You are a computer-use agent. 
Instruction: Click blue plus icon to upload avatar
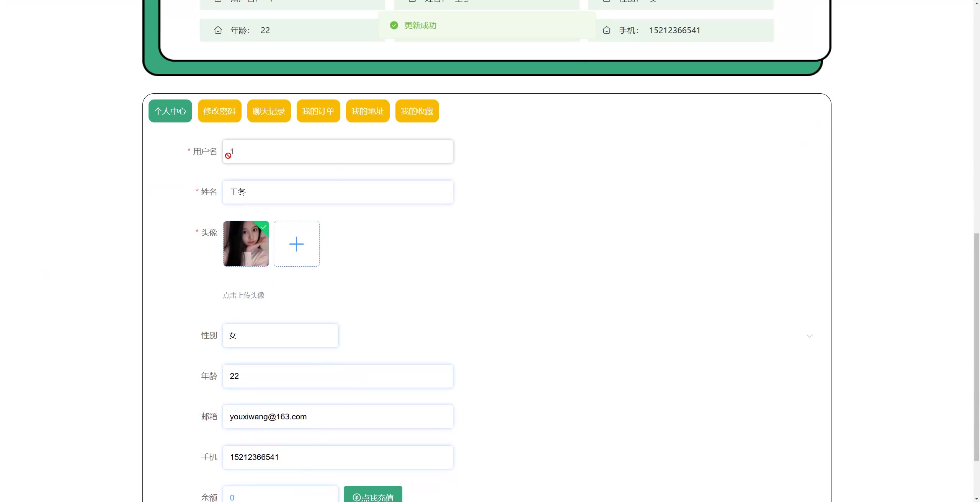point(296,244)
